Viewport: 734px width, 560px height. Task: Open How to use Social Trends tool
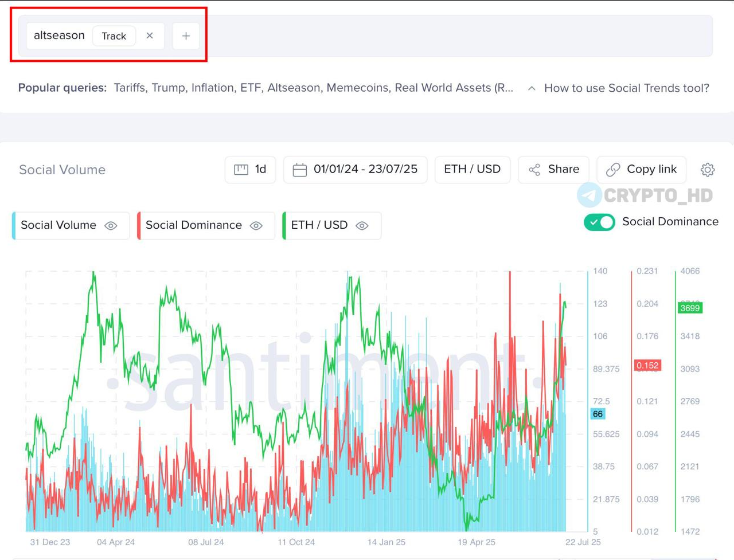point(626,88)
